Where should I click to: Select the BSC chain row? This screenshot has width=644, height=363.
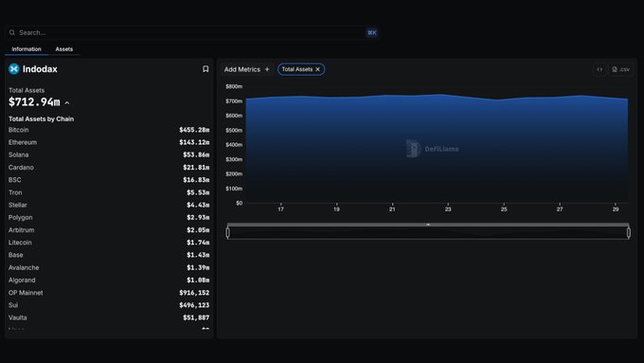[109, 180]
